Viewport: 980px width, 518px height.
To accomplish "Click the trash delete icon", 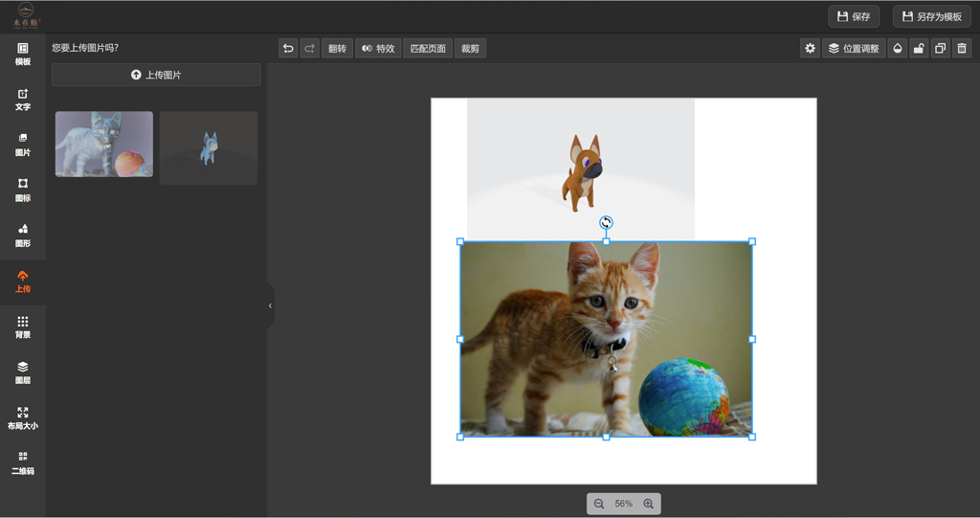I will tap(962, 48).
